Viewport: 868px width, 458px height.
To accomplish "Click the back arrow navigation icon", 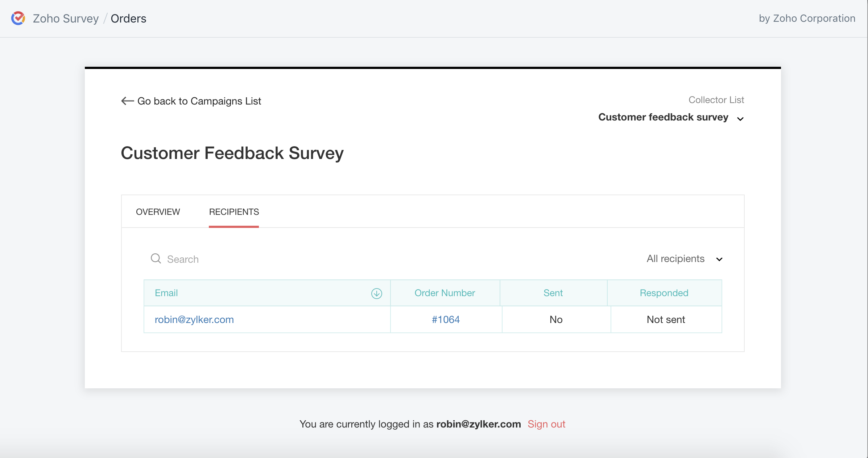I will point(126,101).
